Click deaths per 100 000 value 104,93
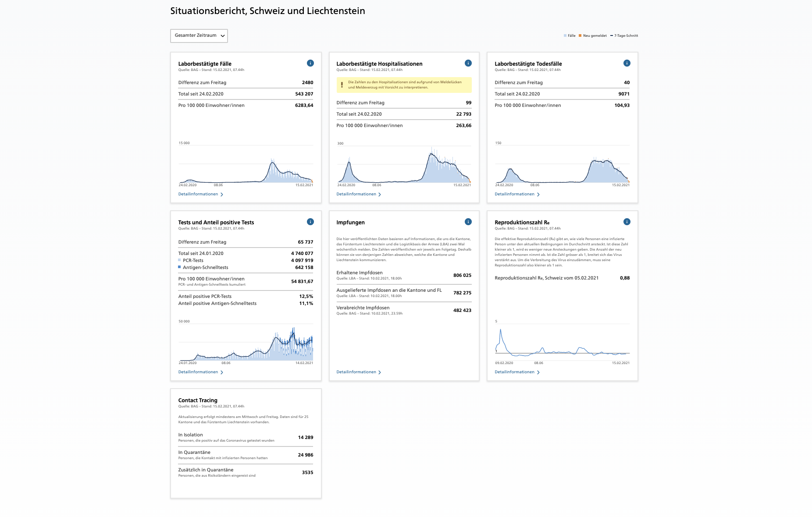The width and height of the screenshot is (812, 517). point(622,105)
